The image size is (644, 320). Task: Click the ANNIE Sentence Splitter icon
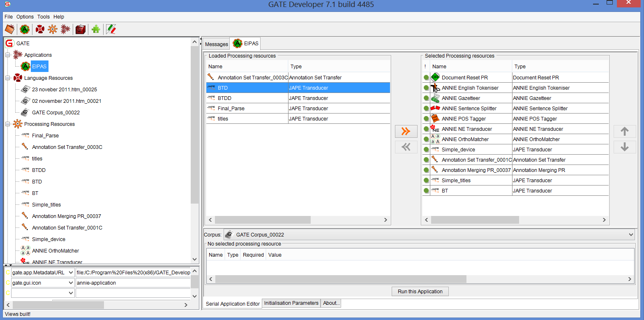(x=435, y=108)
